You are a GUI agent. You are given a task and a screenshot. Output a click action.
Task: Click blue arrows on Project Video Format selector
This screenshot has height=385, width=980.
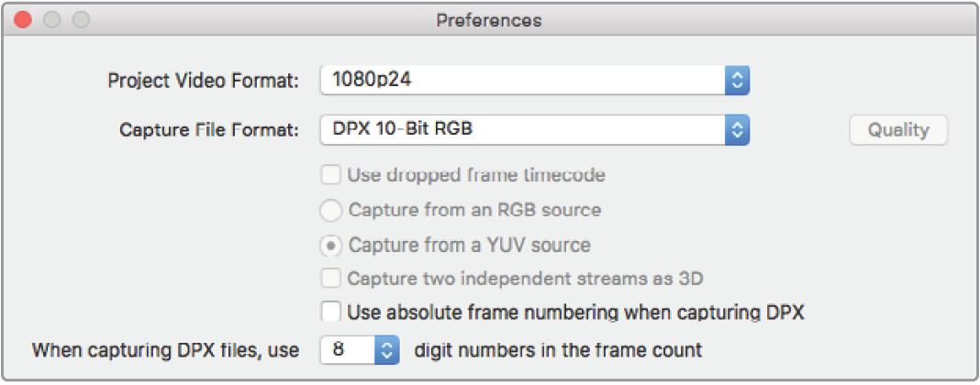coord(738,80)
